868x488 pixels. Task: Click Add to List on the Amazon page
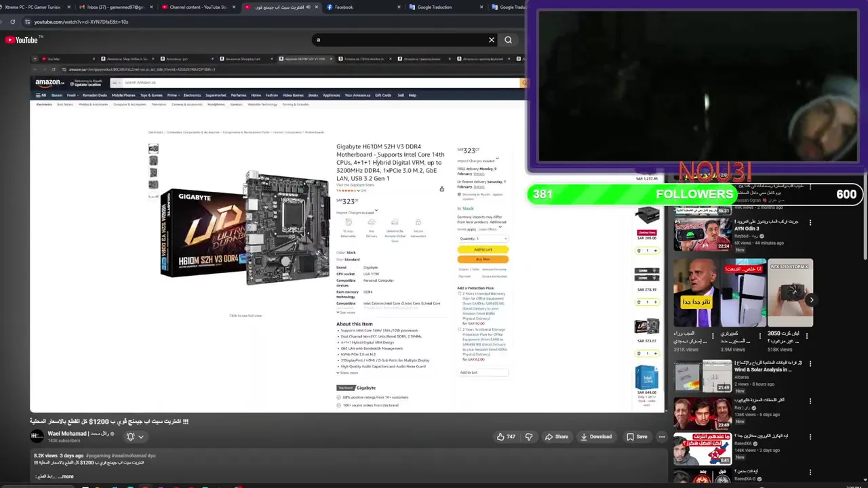(482, 373)
